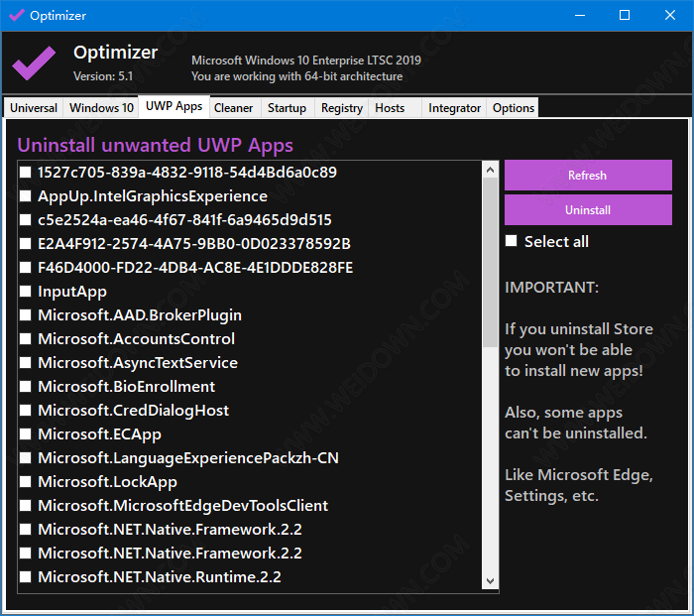Check Microsoft.MicrosoftEdgeDevToolsClient checkbox
The image size is (694, 616).
pos(25,505)
